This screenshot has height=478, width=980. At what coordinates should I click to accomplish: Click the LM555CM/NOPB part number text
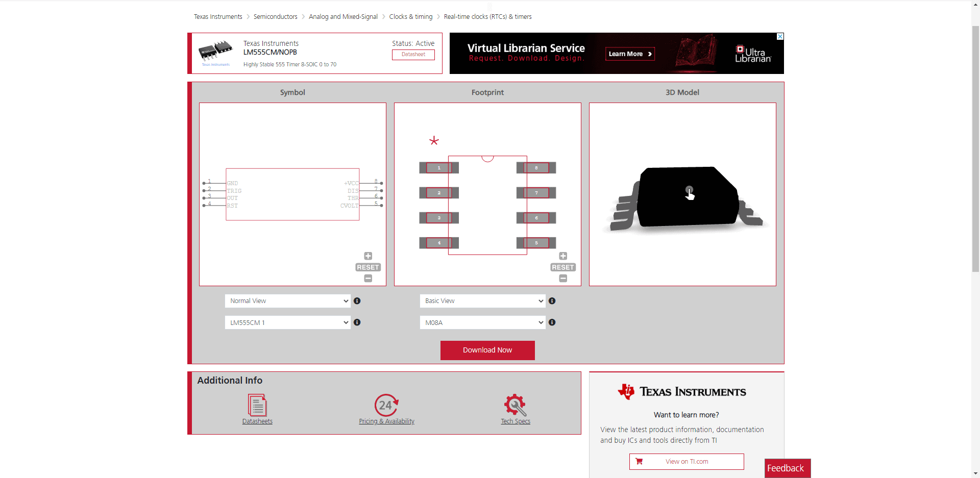270,52
